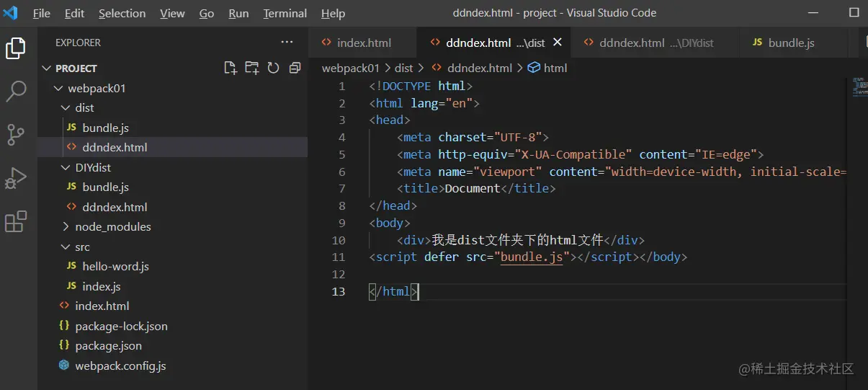
Task: Follow the bundle.js link in script tag
Action: 531,257
